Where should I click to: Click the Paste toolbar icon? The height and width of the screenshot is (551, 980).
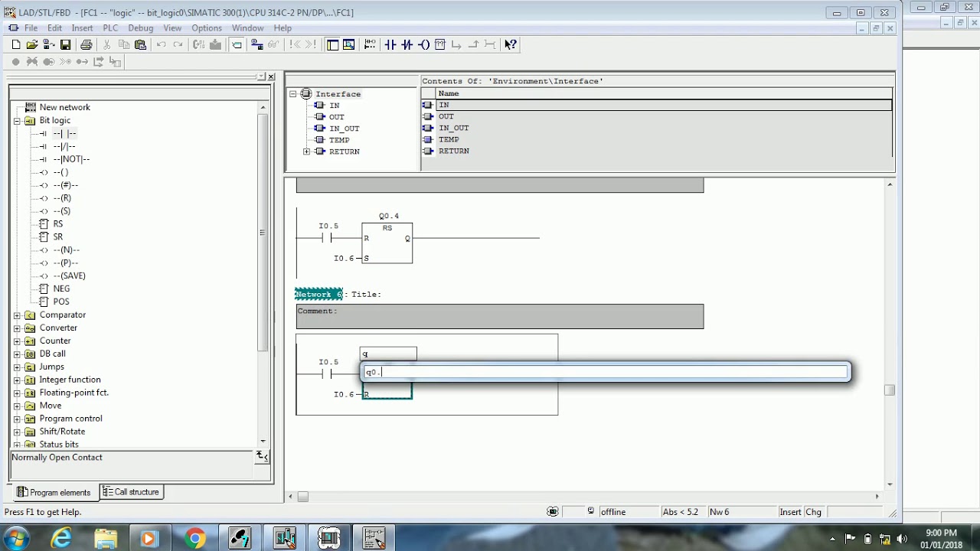[x=140, y=44]
